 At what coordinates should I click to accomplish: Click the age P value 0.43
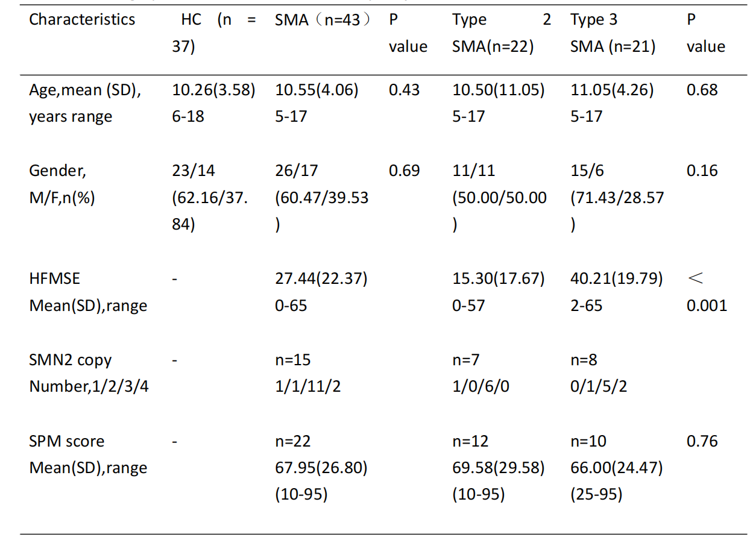coord(405,90)
